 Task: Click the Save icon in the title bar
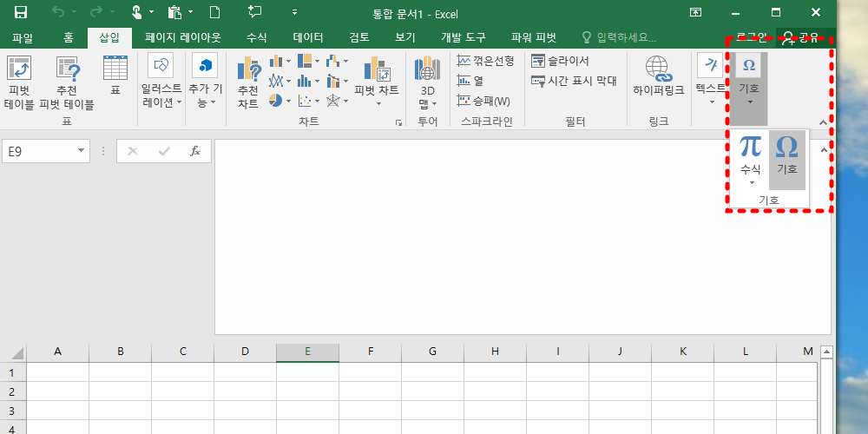21,12
